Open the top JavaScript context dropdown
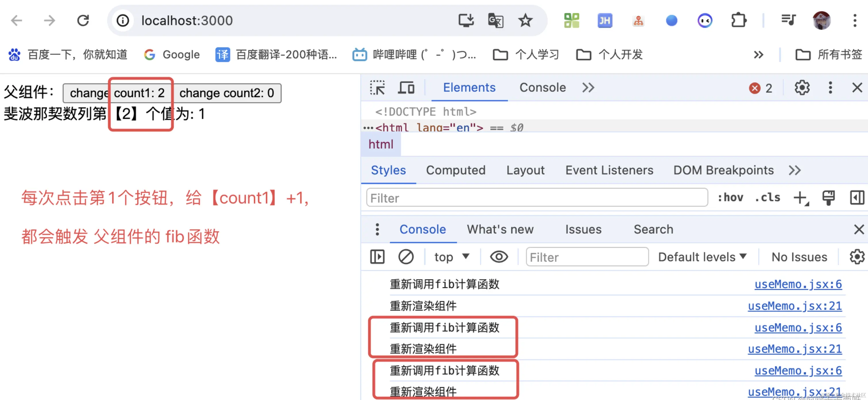This screenshot has width=868, height=400. click(452, 257)
